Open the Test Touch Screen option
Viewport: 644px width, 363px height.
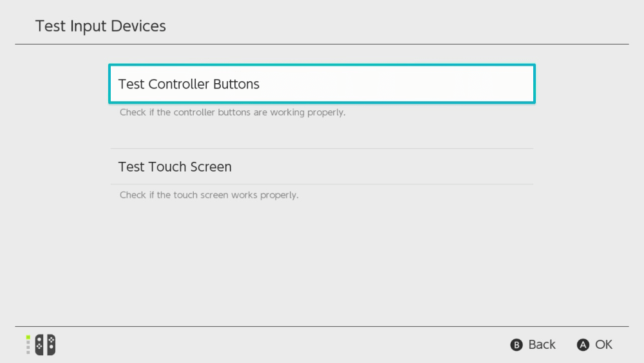321,166
